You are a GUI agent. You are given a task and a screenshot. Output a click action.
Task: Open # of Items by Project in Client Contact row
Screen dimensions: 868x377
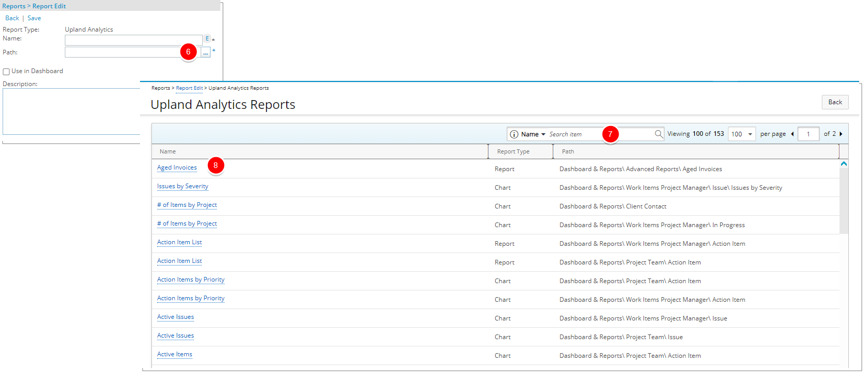point(187,205)
